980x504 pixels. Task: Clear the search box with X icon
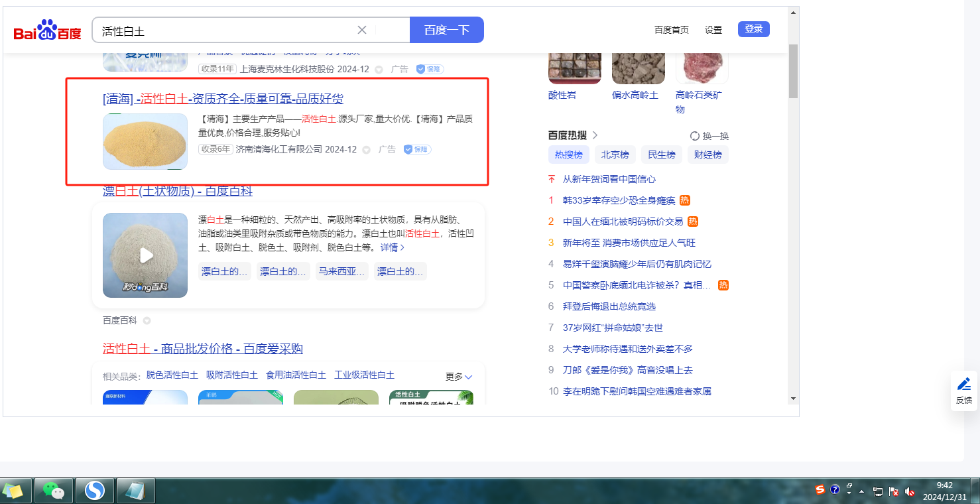click(362, 30)
